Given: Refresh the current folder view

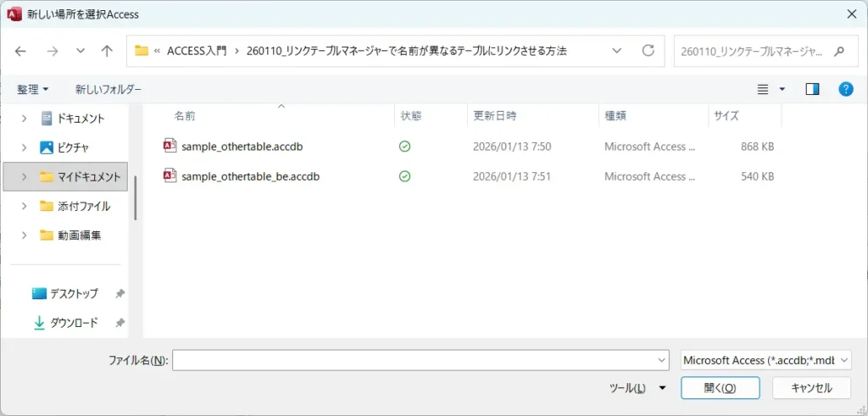Looking at the screenshot, I should tap(648, 51).
